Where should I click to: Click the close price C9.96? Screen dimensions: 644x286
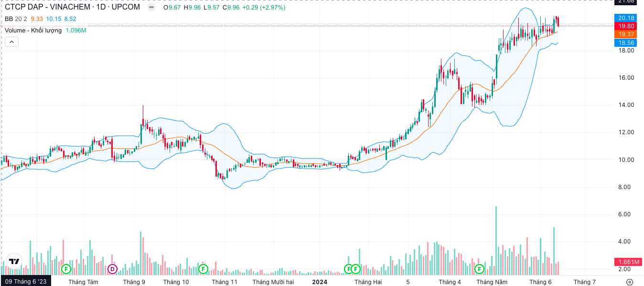232,8
